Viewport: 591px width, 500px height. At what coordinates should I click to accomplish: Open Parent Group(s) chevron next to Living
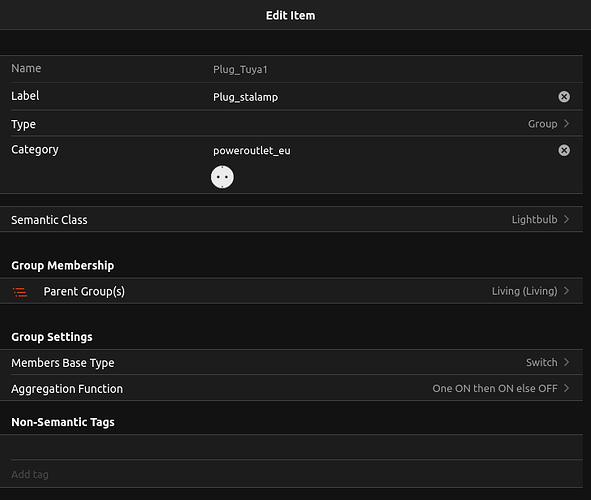coord(566,291)
